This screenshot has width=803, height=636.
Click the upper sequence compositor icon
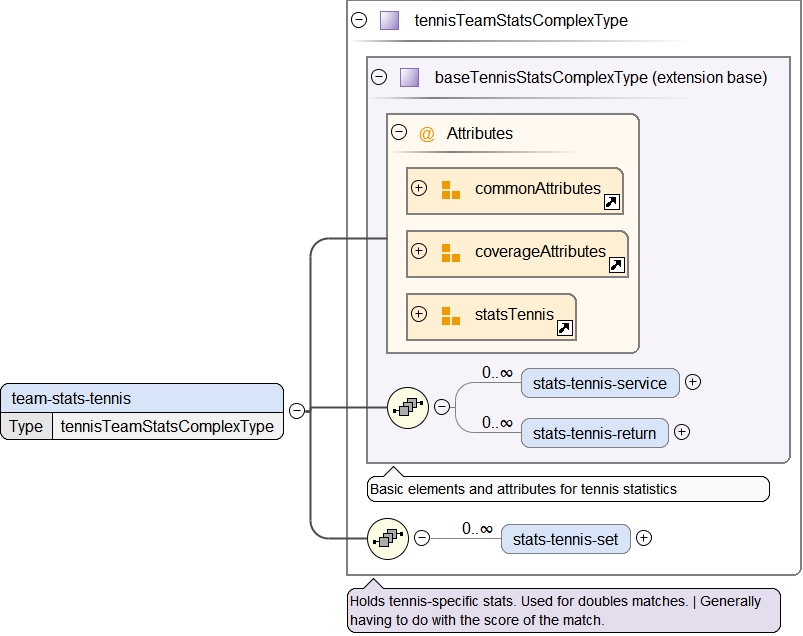pyautogui.click(x=408, y=407)
